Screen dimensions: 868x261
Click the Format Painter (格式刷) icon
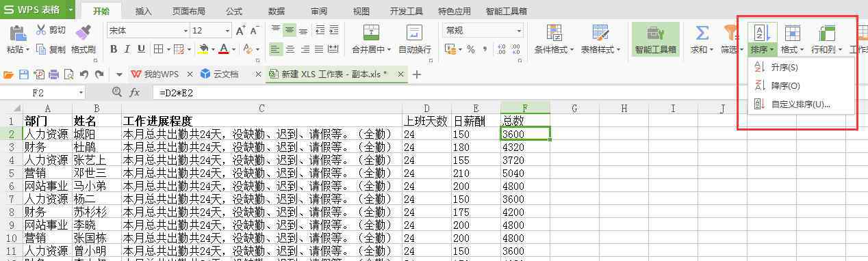click(x=83, y=32)
